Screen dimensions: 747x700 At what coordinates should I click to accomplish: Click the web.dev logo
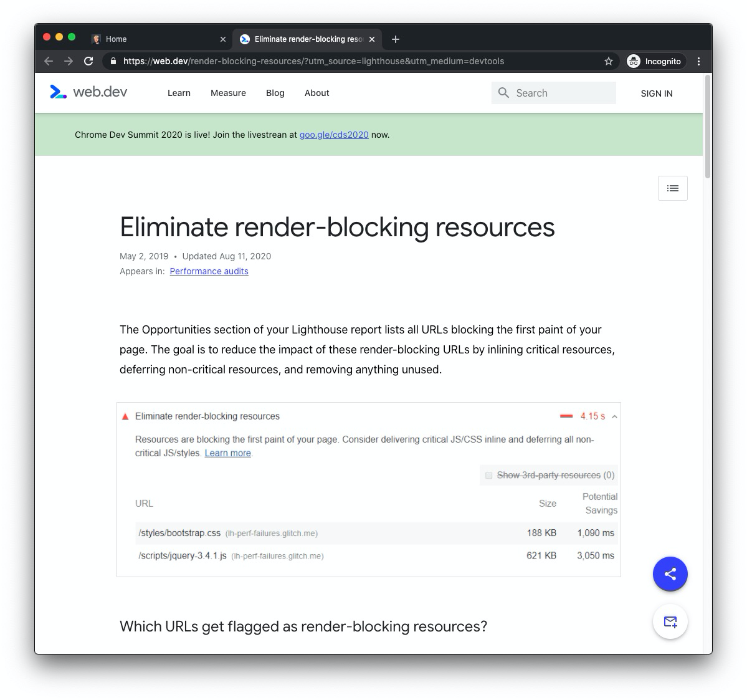pyautogui.click(x=88, y=92)
